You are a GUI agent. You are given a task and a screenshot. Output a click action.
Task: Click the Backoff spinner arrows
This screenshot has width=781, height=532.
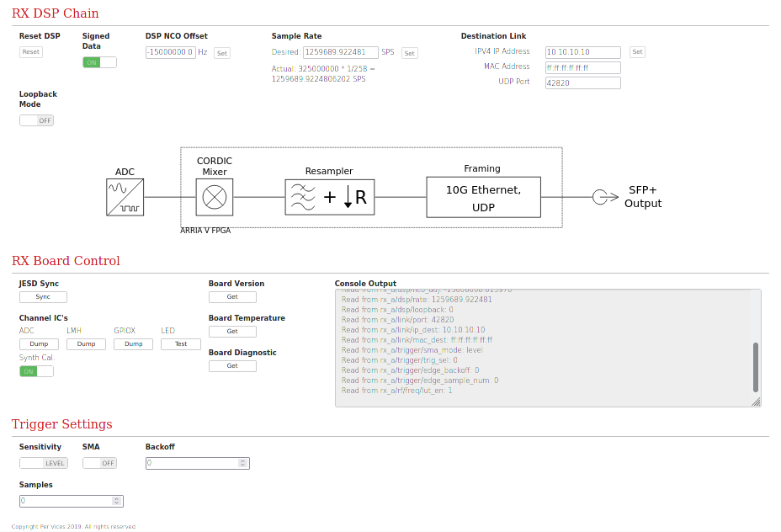[243, 463]
